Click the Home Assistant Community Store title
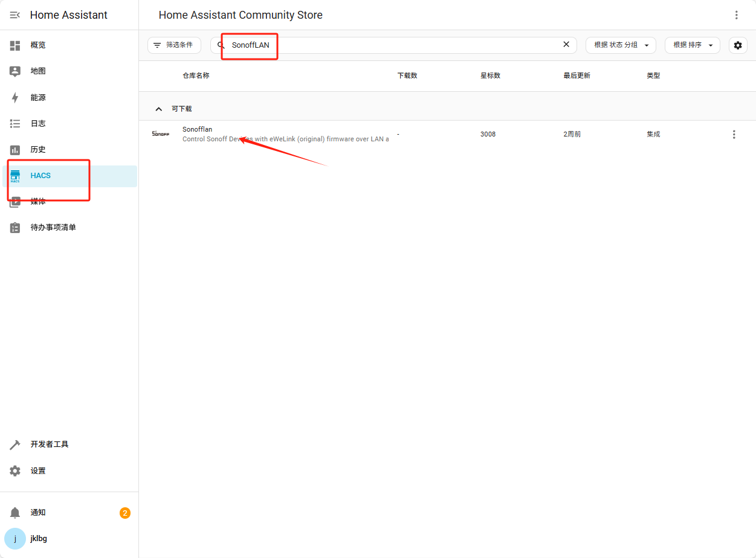This screenshot has height=558, width=756. point(241,15)
